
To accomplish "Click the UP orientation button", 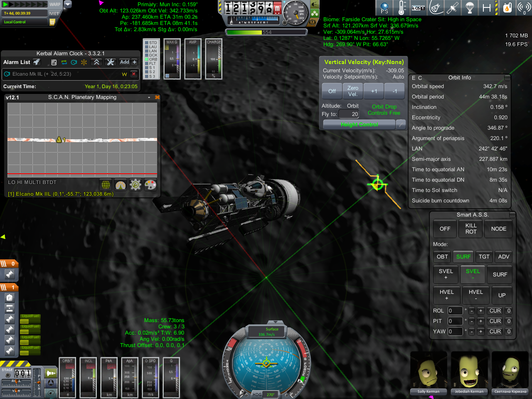I will (502, 295).
